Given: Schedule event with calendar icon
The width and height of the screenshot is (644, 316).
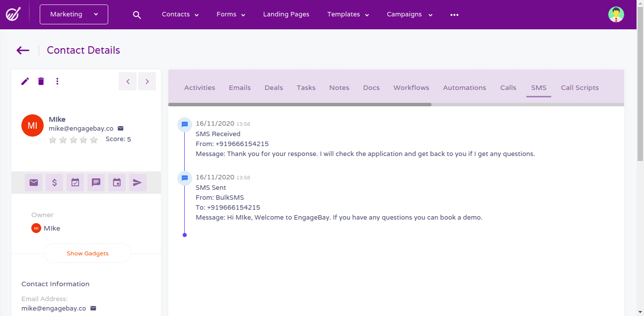Looking at the screenshot, I should pos(117,183).
